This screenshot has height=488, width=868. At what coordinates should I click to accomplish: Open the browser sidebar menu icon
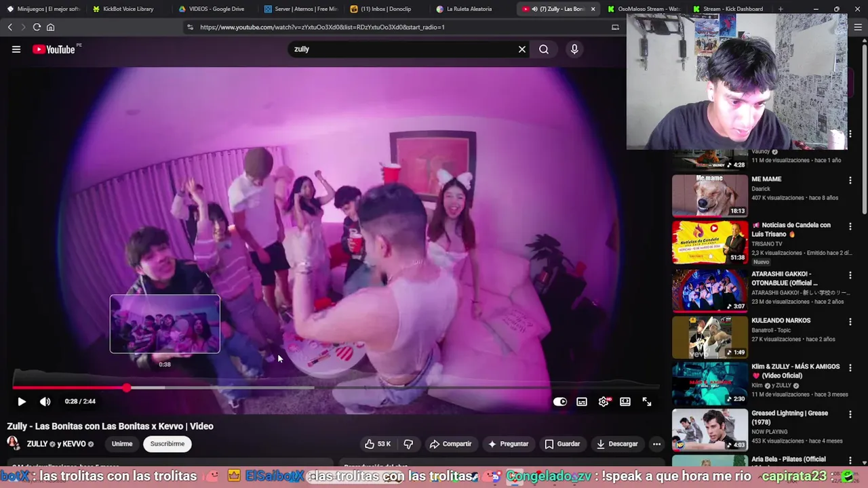tap(858, 27)
